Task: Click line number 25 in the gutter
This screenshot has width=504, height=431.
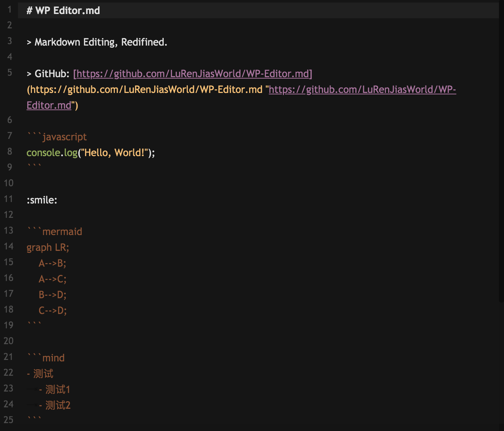Action: [8, 420]
